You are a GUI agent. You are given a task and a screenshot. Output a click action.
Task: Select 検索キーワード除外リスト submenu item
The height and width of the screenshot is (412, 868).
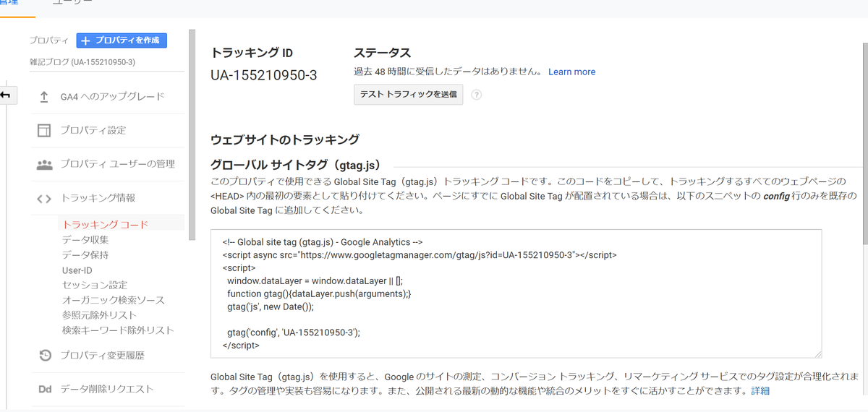(x=118, y=330)
